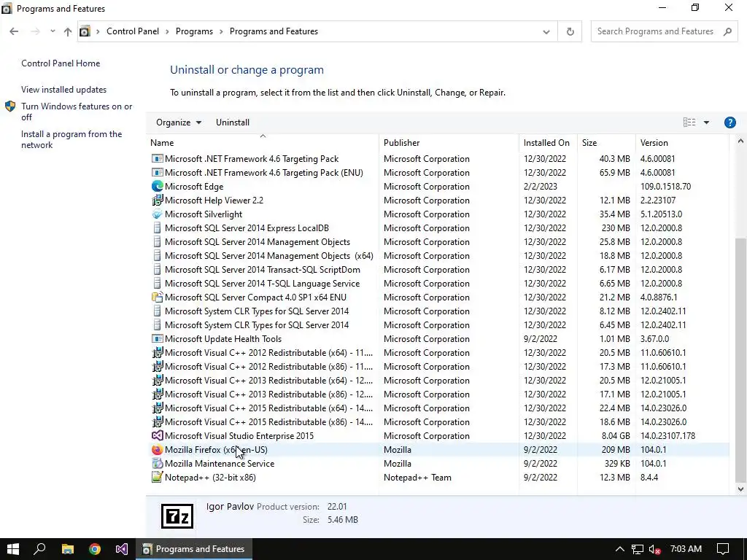Expand the address bar history dropdown
This screenshot has width=747, height=560.
(x=546, y=31)
